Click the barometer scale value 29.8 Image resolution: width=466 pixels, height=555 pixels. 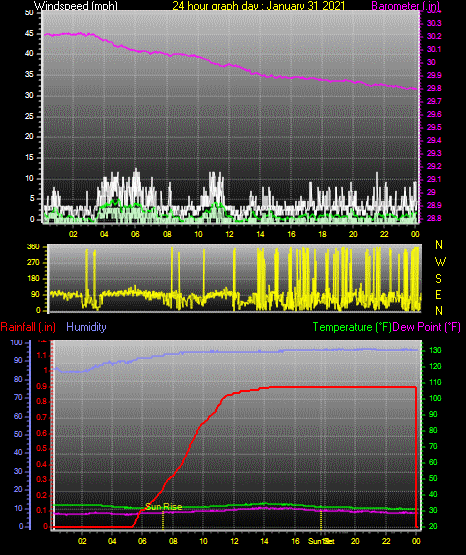(x=434, y=88)
